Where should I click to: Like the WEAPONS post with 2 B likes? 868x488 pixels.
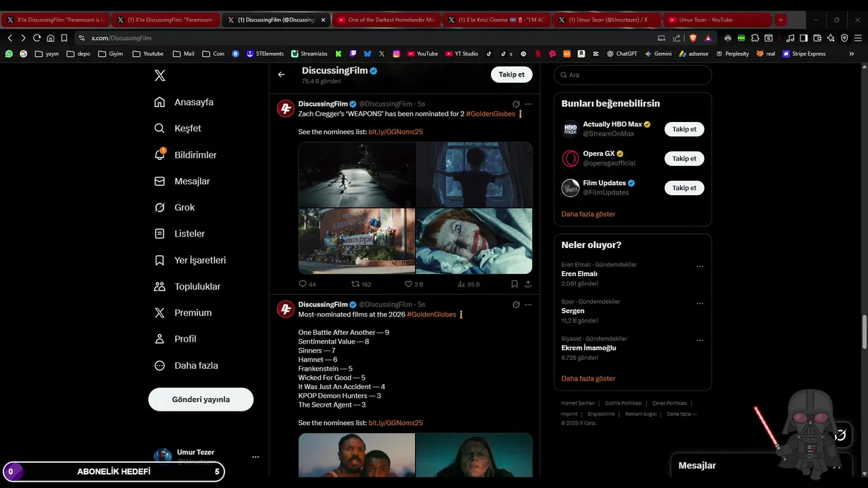[414, 284]
